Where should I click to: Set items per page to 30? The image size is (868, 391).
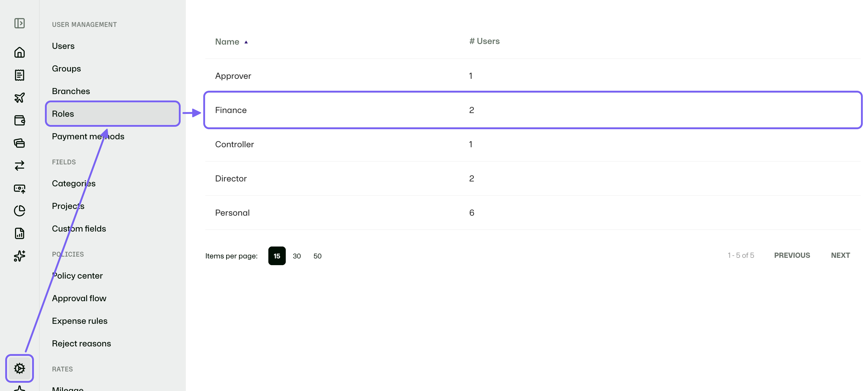click(x=296, y=256)
